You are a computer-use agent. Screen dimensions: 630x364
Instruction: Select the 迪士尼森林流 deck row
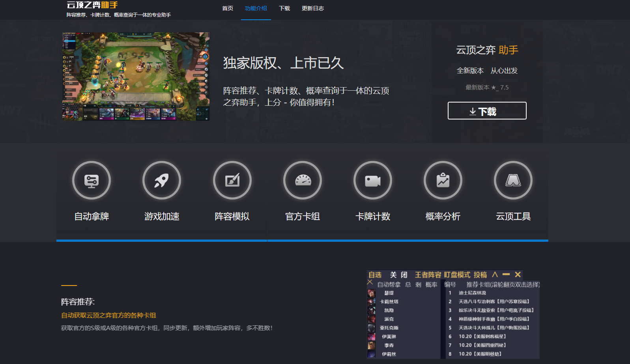(472, 293)
